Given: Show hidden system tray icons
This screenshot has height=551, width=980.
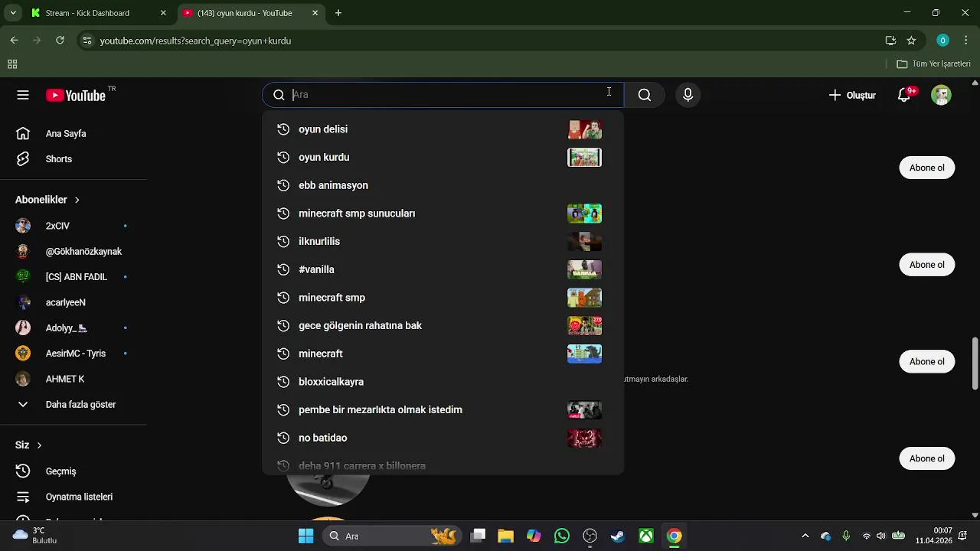Looking at the screenshot, I should [x=805, y=536].
